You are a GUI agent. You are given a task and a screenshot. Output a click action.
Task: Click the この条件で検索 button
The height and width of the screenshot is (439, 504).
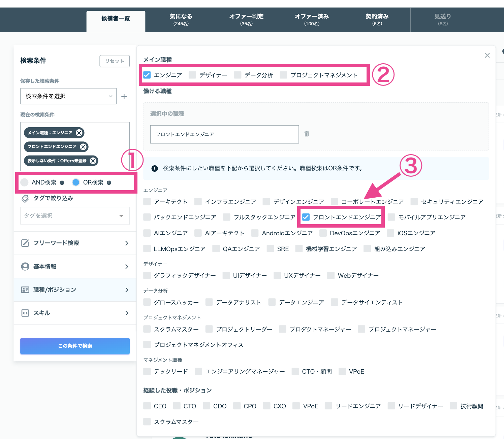pyautogui.click(x=75, y=346)
